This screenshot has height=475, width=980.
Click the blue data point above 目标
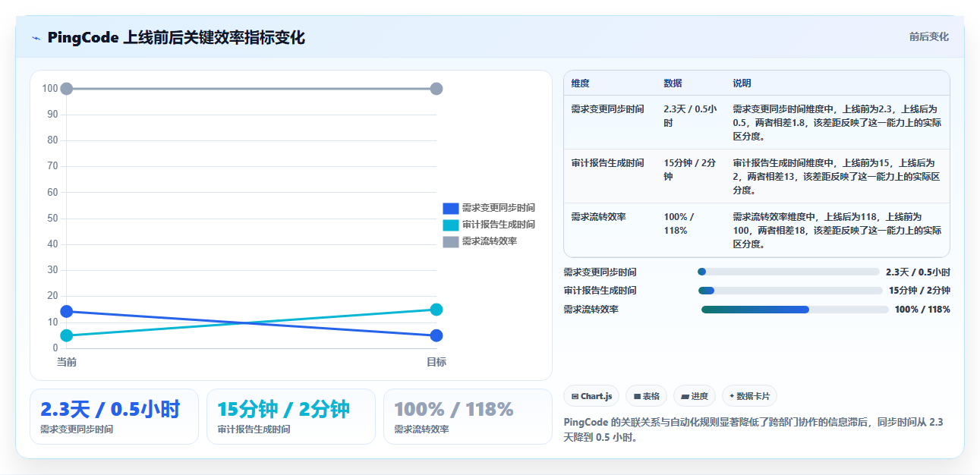click(x=436, y=335)
